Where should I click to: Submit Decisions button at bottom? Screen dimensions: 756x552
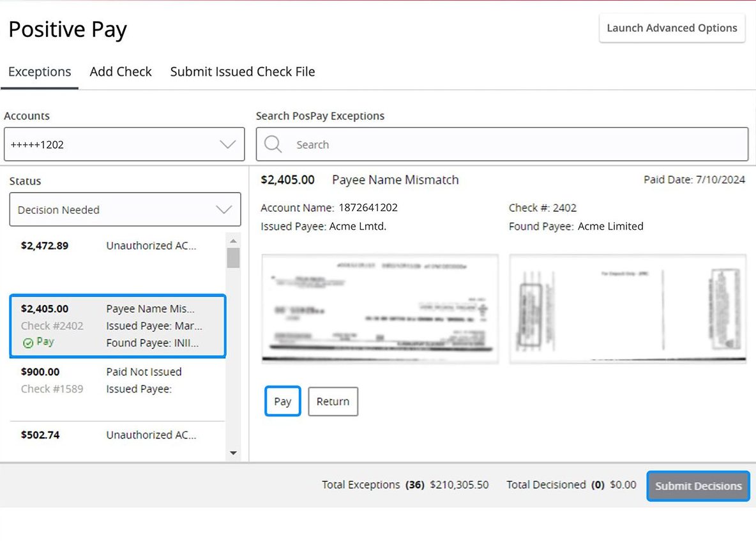(698, 486)
